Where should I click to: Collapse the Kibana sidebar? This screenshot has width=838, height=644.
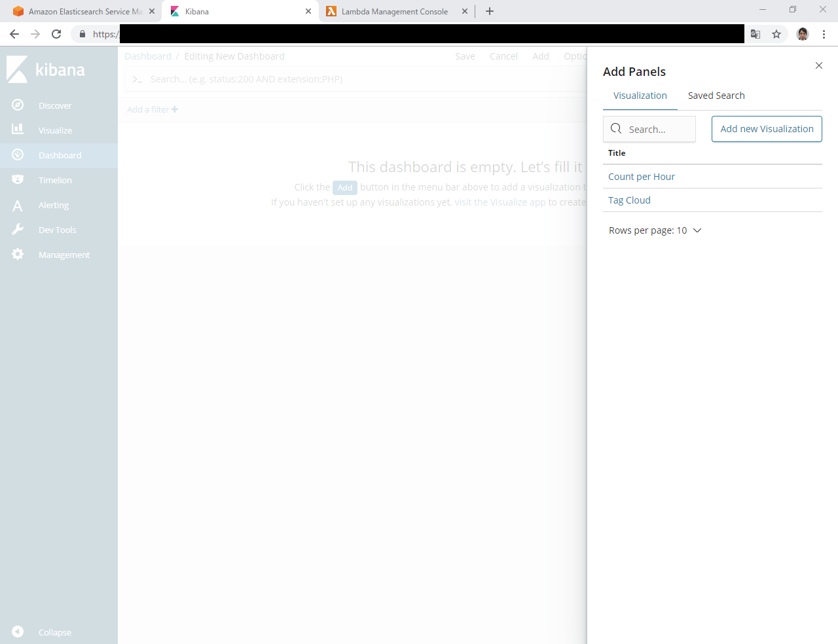coord(18,632)
